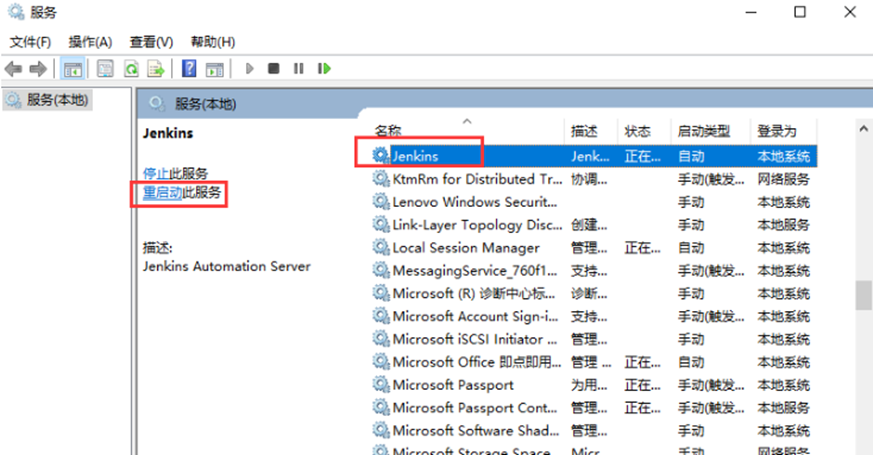Open the Help question-mark toolbar icon
Image resolution: width=873 pixels, height=455 pixels.
coord(189,69)
